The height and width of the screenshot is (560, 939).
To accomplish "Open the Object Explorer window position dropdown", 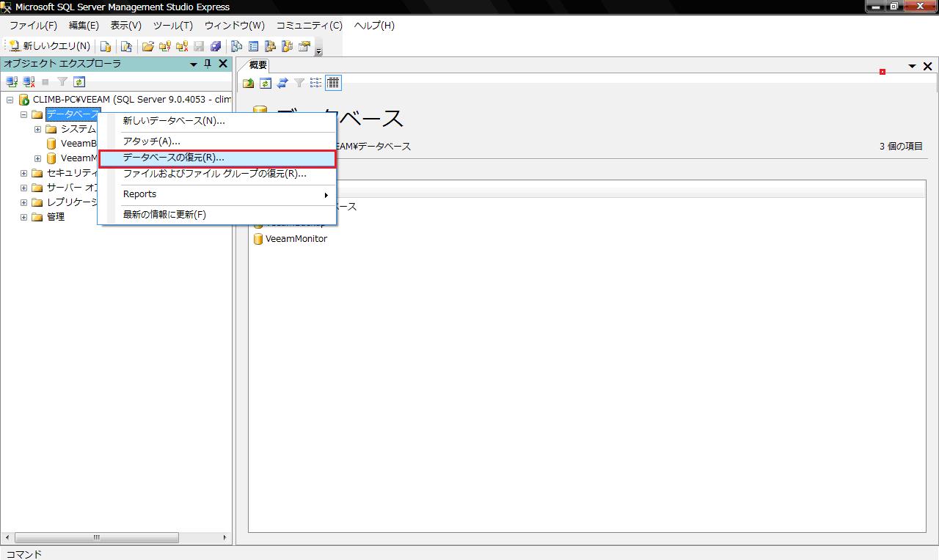I will pos(194,65).
